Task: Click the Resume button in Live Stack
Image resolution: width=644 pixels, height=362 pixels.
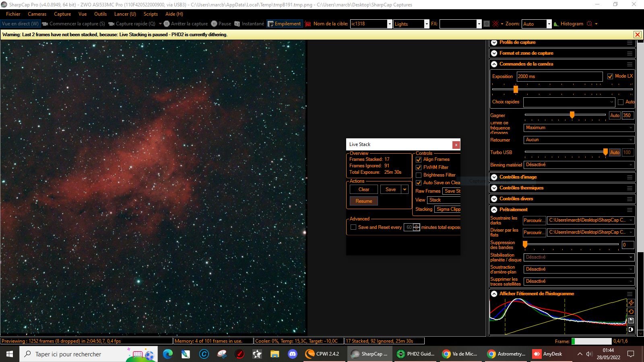Action: pyautogui.click(x=364, y=201)
